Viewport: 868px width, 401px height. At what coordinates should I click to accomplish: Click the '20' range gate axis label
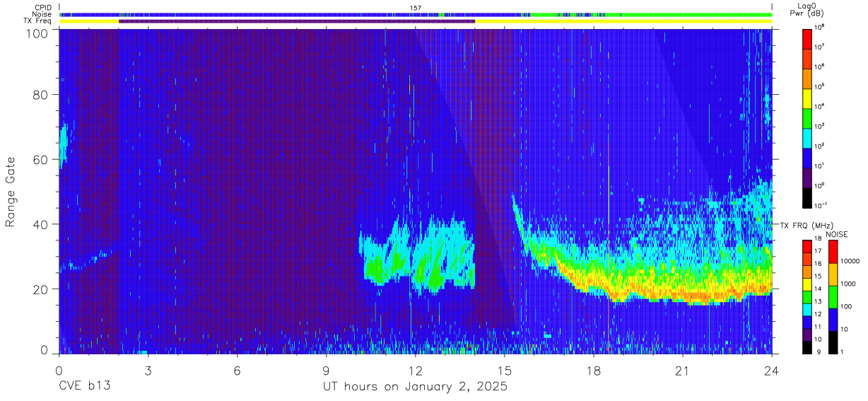coord(42,289)
